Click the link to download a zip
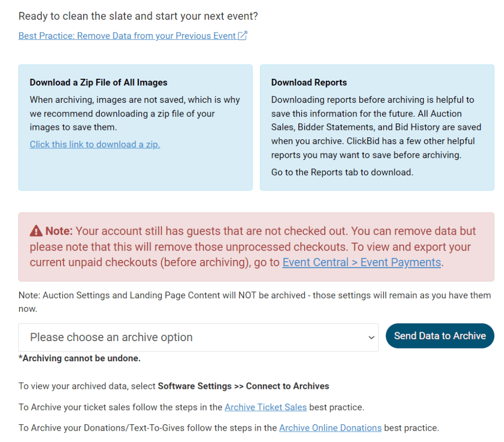 click(95, 144)
